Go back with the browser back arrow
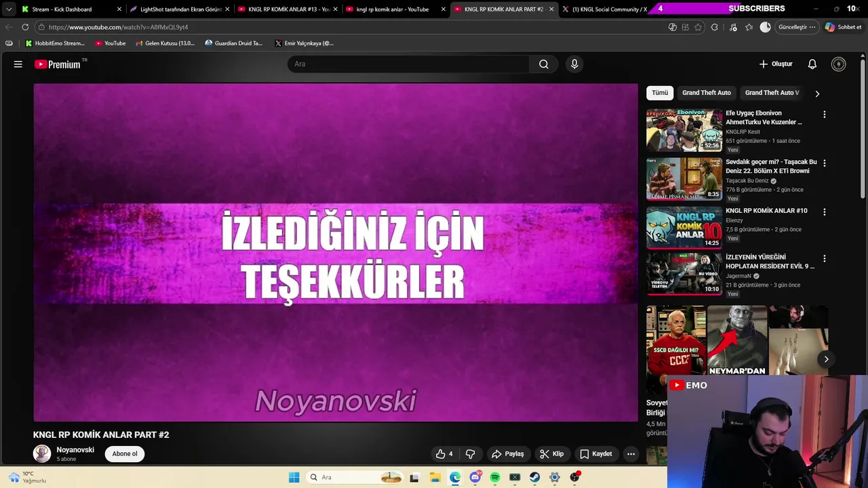This screenshot has height=488, width=868. (8, 27)
